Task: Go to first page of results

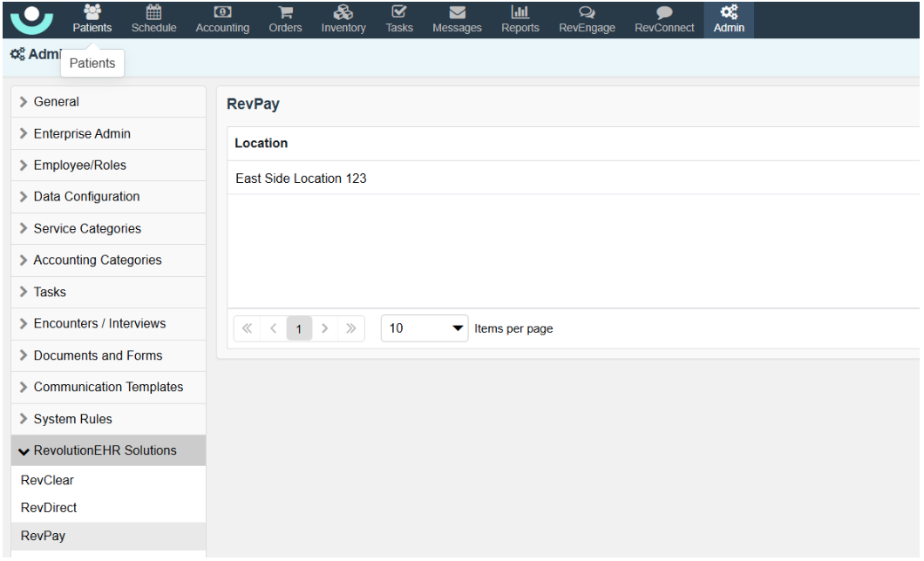Action: (247, 328)
